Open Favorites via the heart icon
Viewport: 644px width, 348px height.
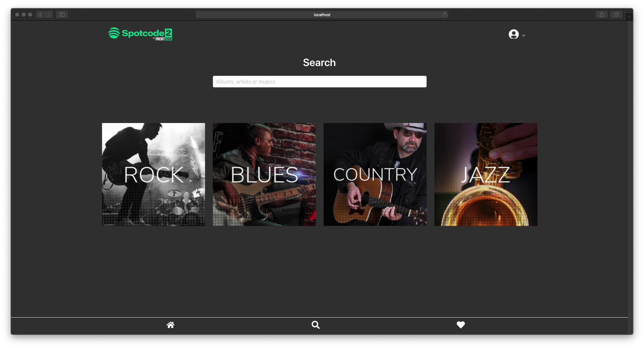click(461, 325)
